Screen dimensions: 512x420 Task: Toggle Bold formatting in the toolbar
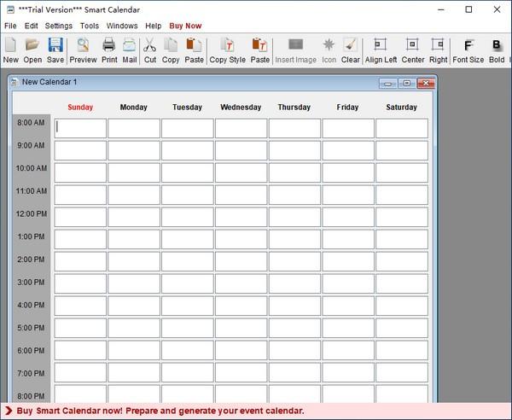click(x=497, y=50)
